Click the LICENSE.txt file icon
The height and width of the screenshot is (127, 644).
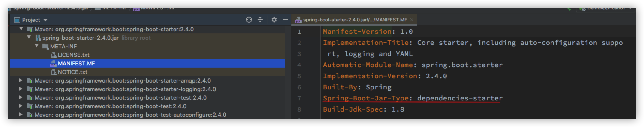coord(53,55)
